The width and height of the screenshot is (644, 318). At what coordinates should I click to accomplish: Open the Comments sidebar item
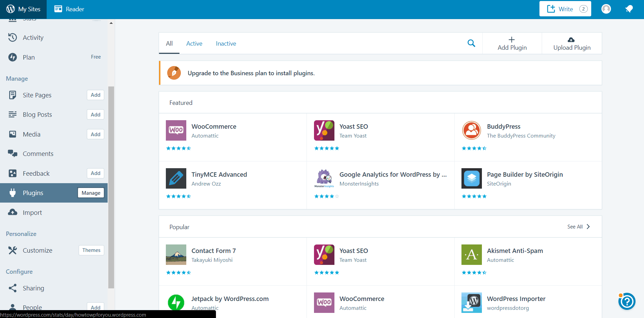(54, 154)
